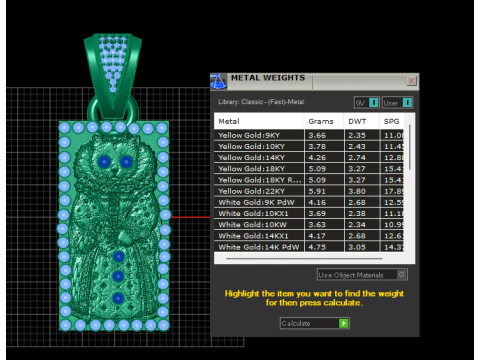Click the Metal Weights flask icon
The width and height of the screenshot is (480, 360).
(x=219, y=81)
